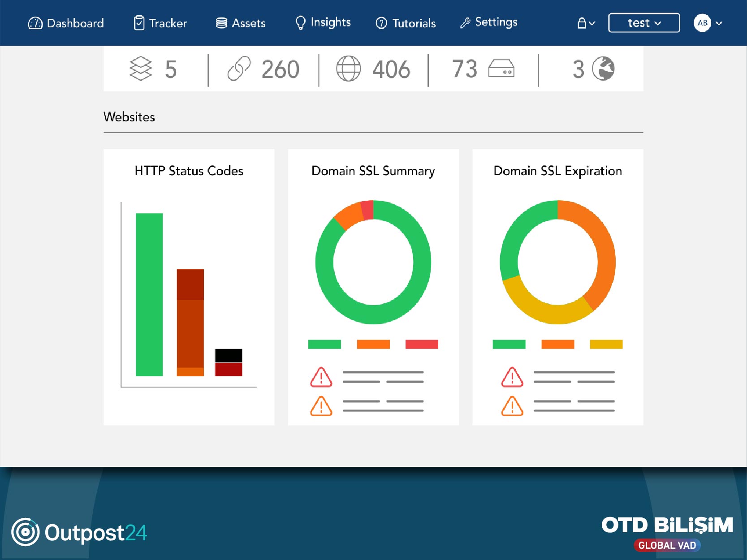Open the lock dropdown in the header

586,23
